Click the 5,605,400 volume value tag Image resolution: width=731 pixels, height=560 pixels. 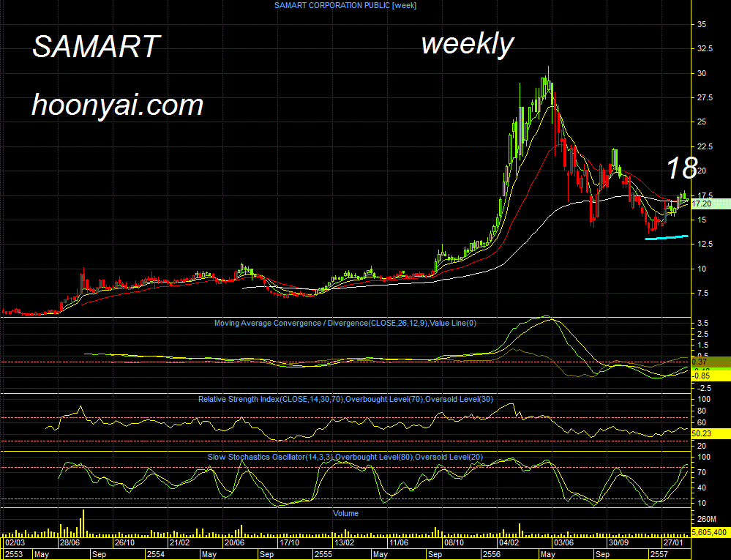[x=710, y=532]
